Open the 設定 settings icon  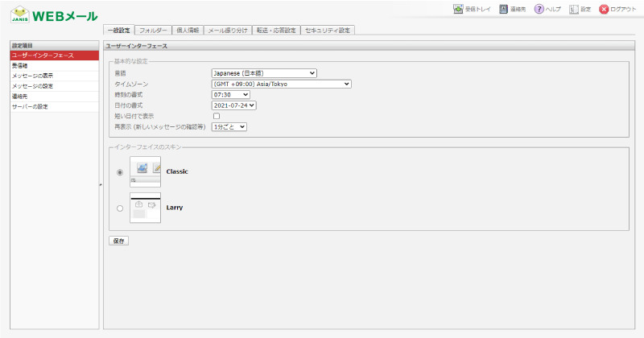(574, 10)
